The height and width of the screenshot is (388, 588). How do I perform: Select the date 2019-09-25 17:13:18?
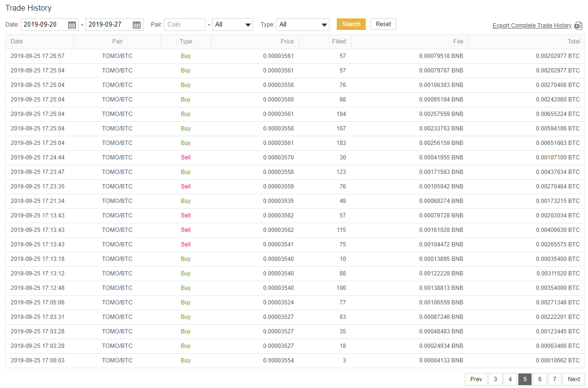[37, 259]
